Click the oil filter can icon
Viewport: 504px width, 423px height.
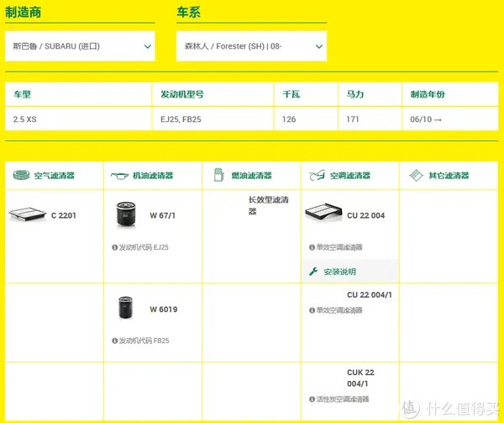(119, 176)
